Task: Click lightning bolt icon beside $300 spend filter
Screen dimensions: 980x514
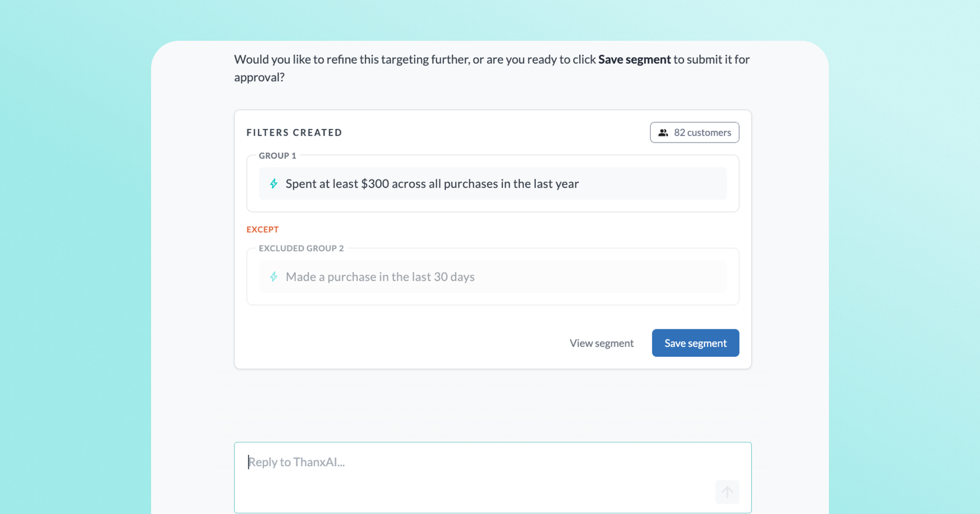Action: click(274, 184)
